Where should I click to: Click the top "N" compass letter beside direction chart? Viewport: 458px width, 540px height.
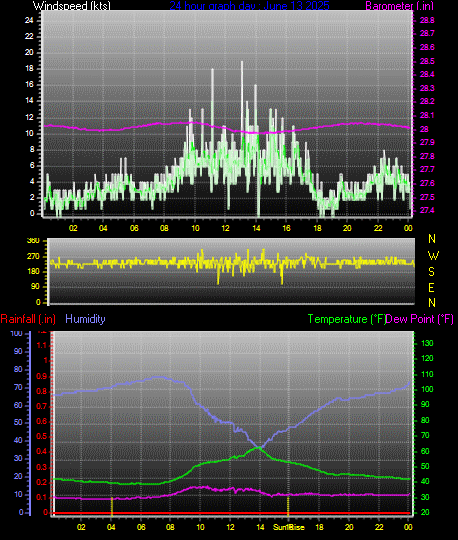click(x=432, y=239)
